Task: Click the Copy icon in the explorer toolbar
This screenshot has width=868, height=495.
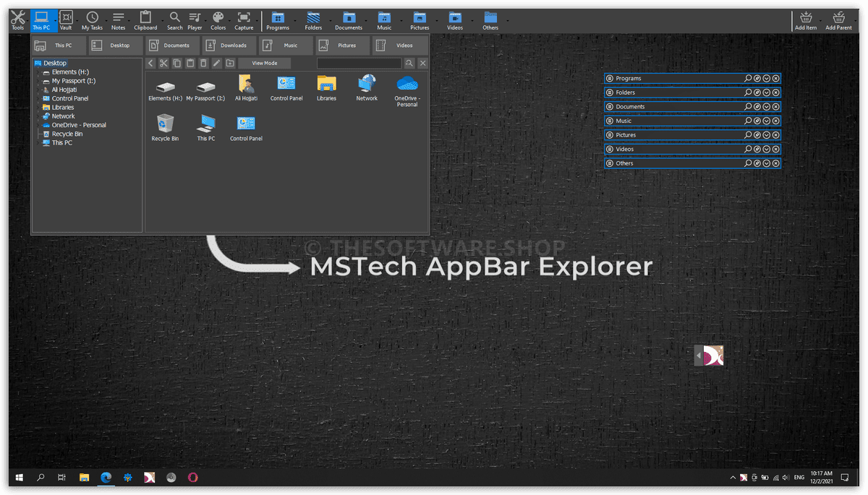Action: point(177,64)
